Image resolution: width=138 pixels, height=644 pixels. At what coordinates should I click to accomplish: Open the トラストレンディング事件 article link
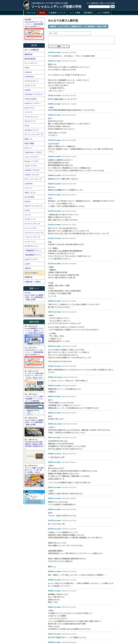click(x=34, y=399)
